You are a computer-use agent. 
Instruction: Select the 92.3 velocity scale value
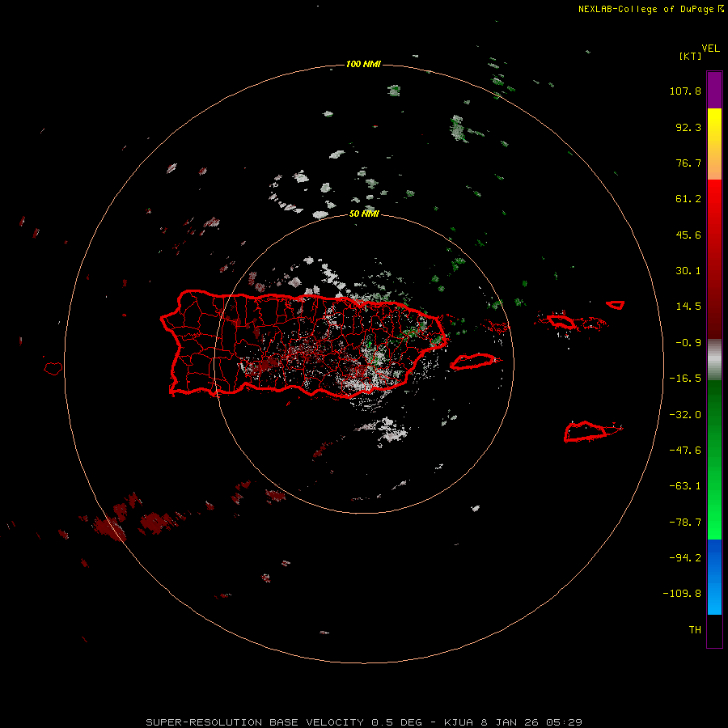point(688,127)
